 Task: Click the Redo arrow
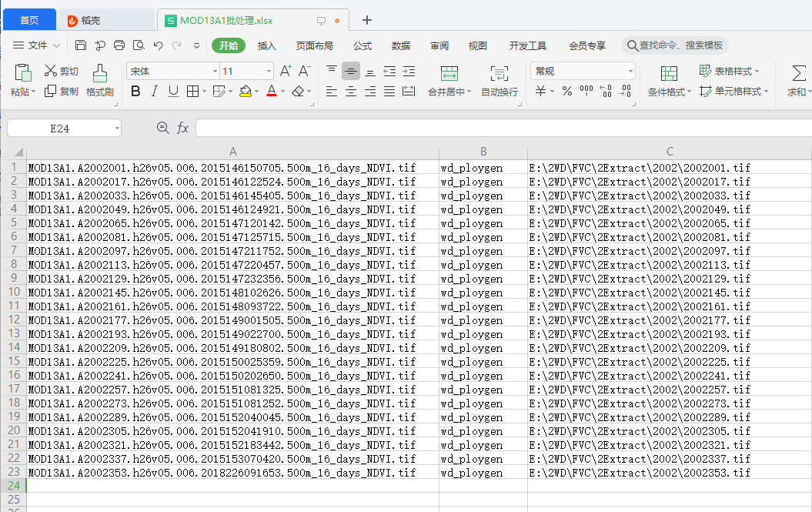coord(176,45)
